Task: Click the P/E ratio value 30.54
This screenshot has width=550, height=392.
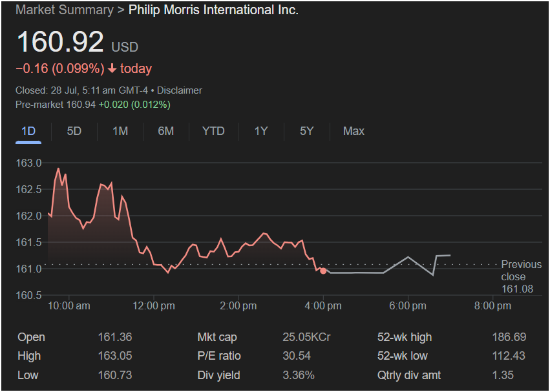Action: (297, 356)
